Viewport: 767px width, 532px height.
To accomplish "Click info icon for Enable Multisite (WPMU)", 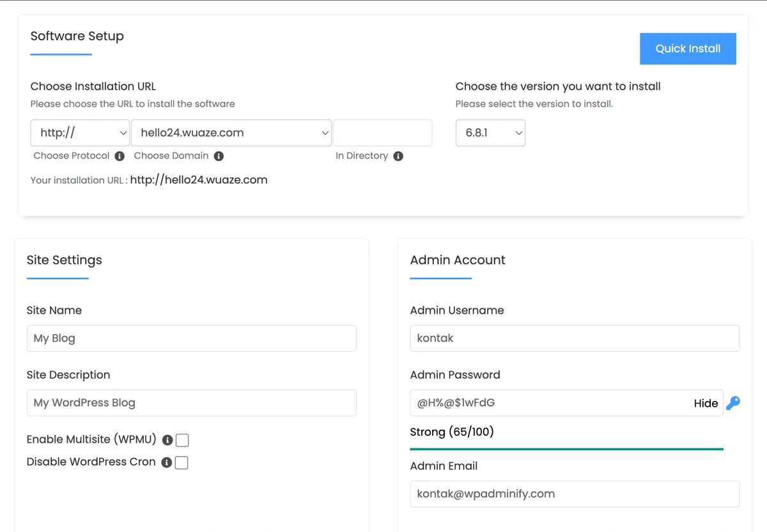I will tap(167, 440).
